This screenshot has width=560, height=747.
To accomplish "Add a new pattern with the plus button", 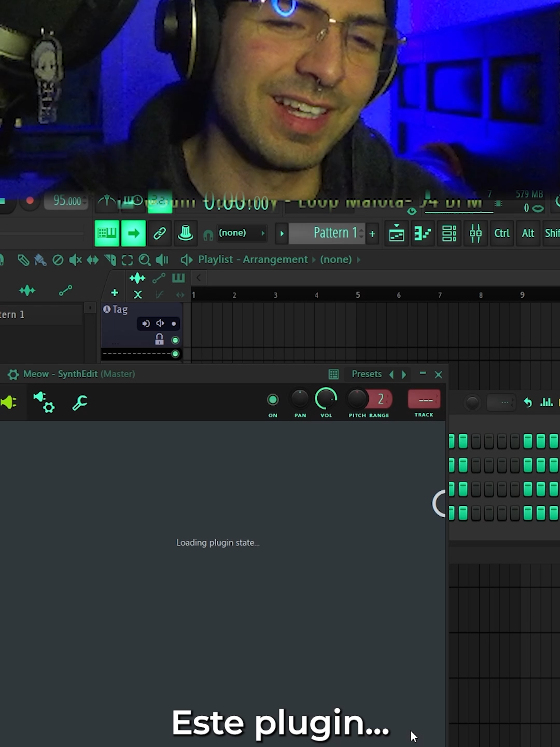I will [372, 234].
